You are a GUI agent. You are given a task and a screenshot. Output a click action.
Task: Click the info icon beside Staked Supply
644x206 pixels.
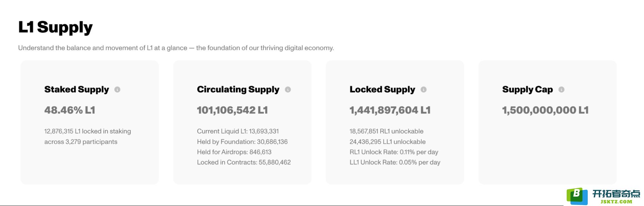coord(117,90)
